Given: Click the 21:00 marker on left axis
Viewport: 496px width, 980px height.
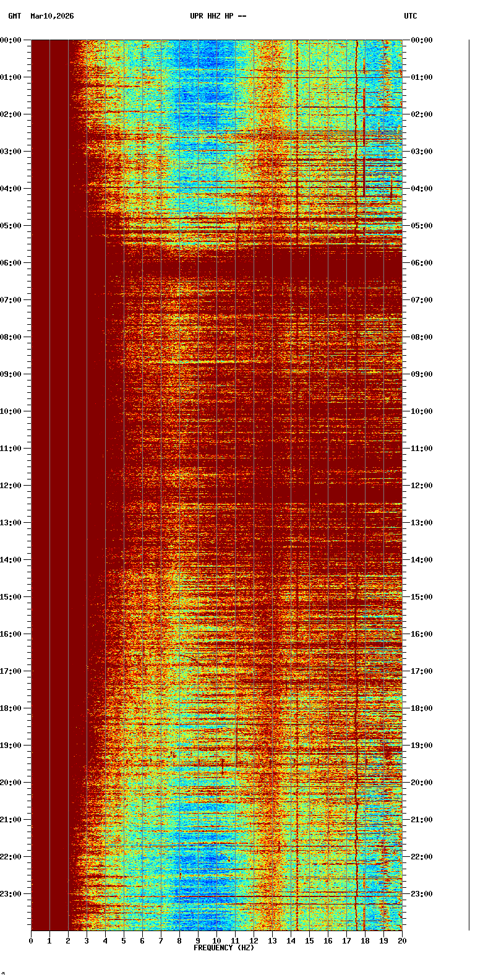Looking at the screenshot, I should 11,820.
